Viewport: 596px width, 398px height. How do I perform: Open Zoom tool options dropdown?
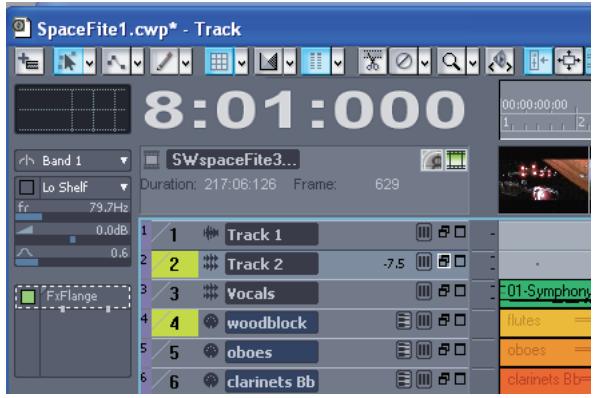coord(472,61)
